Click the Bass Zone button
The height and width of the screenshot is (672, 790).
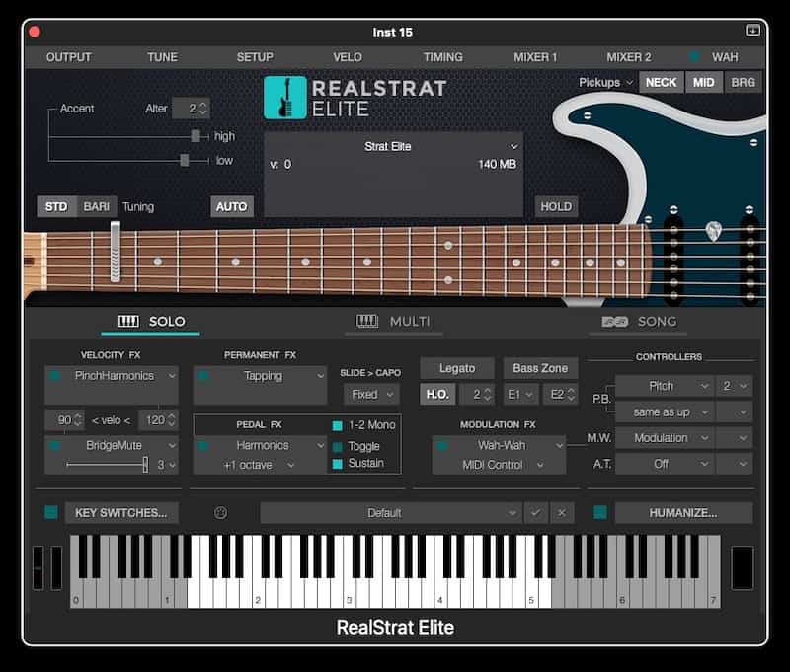pyautogui.click(x=540, y=368)
